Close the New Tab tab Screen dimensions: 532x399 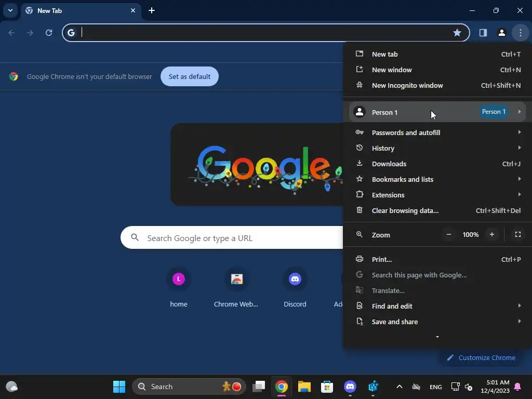point(133,10)
